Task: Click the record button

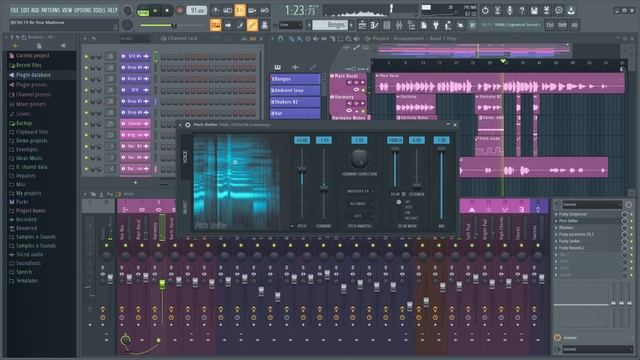Action: pos(179,11)
